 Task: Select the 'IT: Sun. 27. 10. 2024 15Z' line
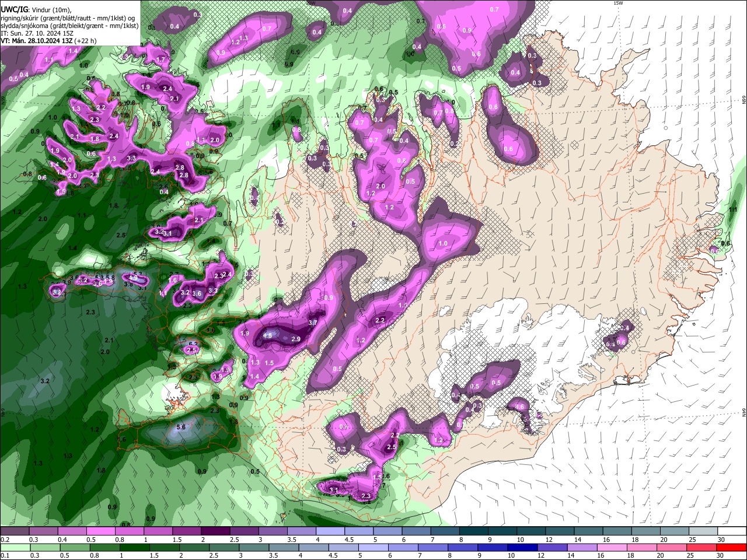[x=37, y=33]
